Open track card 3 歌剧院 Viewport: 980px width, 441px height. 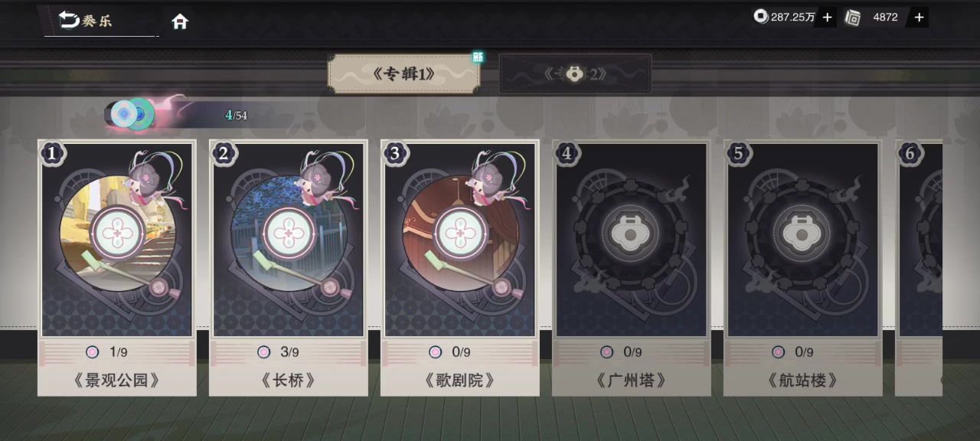coord(460,268)
